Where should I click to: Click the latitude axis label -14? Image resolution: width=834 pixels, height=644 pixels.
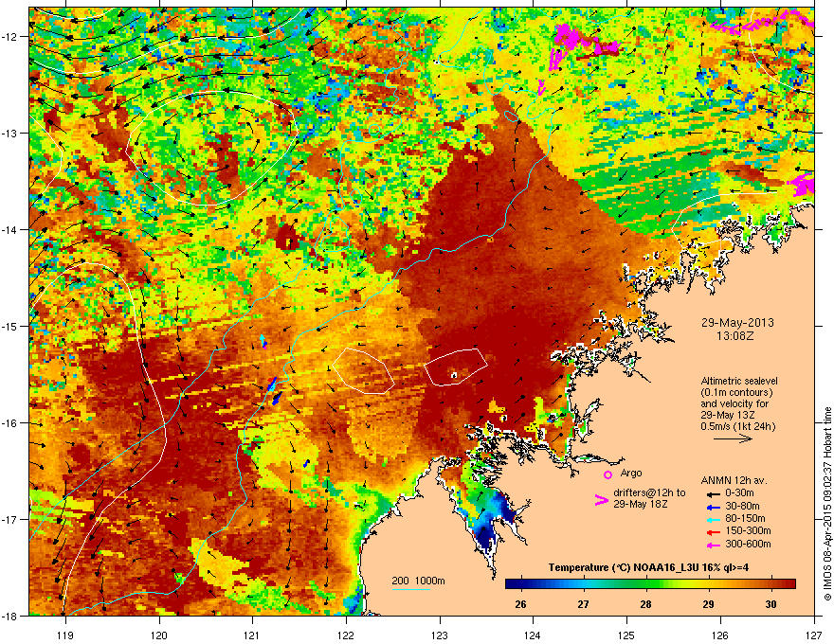[10, 229]
